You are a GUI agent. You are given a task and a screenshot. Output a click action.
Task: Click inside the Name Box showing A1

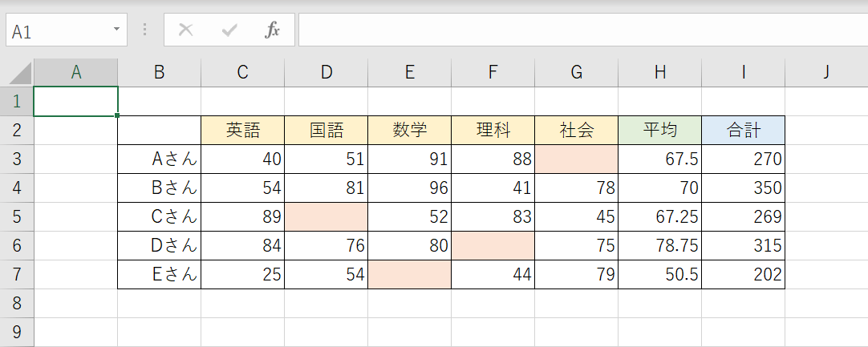click(x=56, y=31)
